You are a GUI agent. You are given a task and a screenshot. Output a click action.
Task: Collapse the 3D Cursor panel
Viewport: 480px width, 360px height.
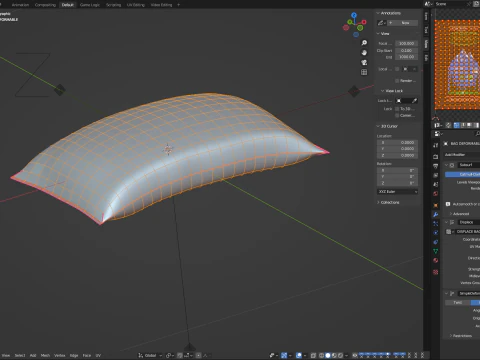pos(378,126)
